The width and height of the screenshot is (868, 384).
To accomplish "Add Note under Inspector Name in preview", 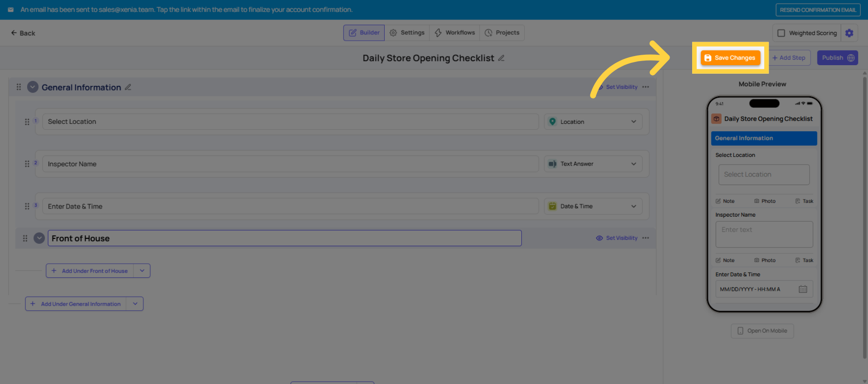I will (725, 261).
